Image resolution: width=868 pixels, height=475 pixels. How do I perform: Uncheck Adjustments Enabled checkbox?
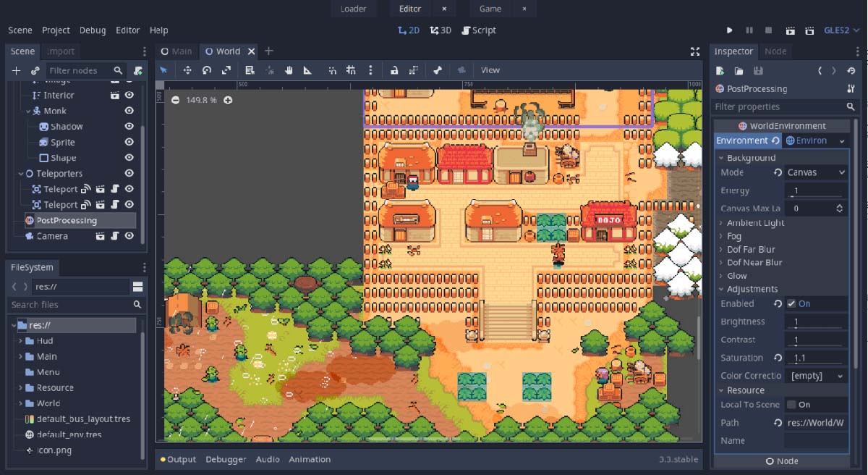[x=791, y=303]
